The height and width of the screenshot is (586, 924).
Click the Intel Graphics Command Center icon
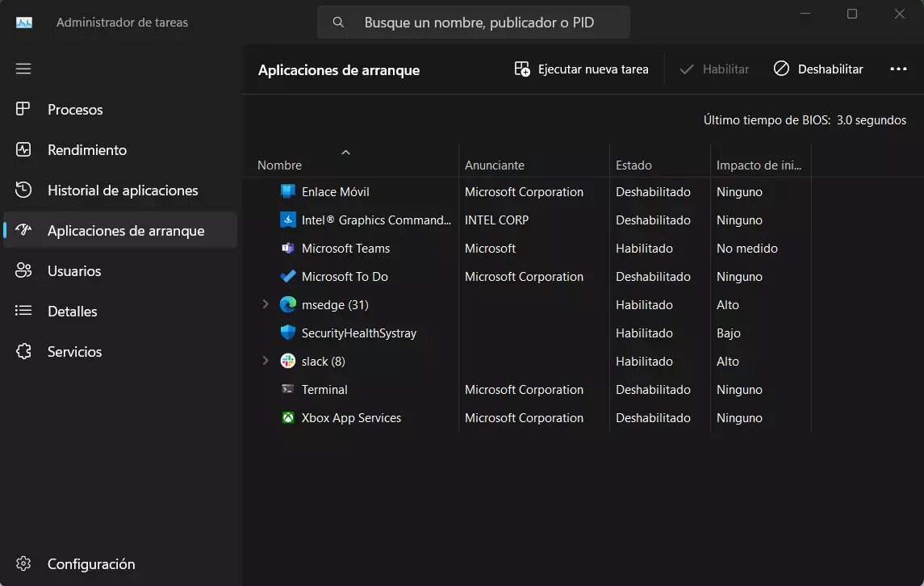click(288, 220)
